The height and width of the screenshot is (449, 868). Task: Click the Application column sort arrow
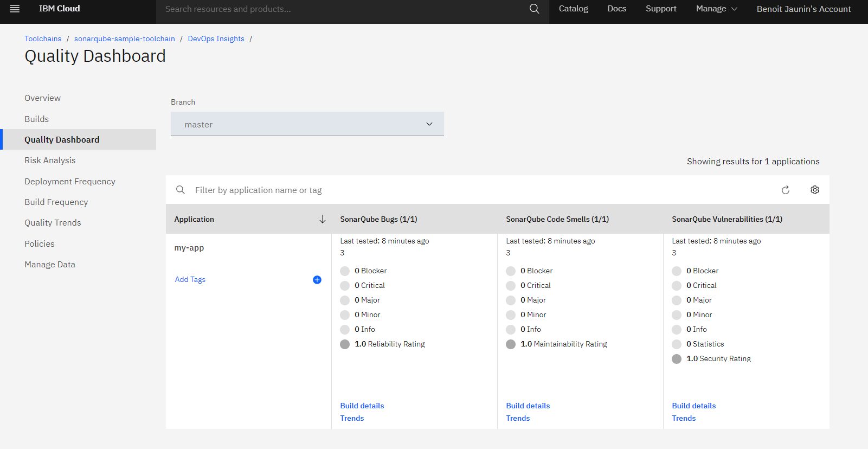(323, 219)
